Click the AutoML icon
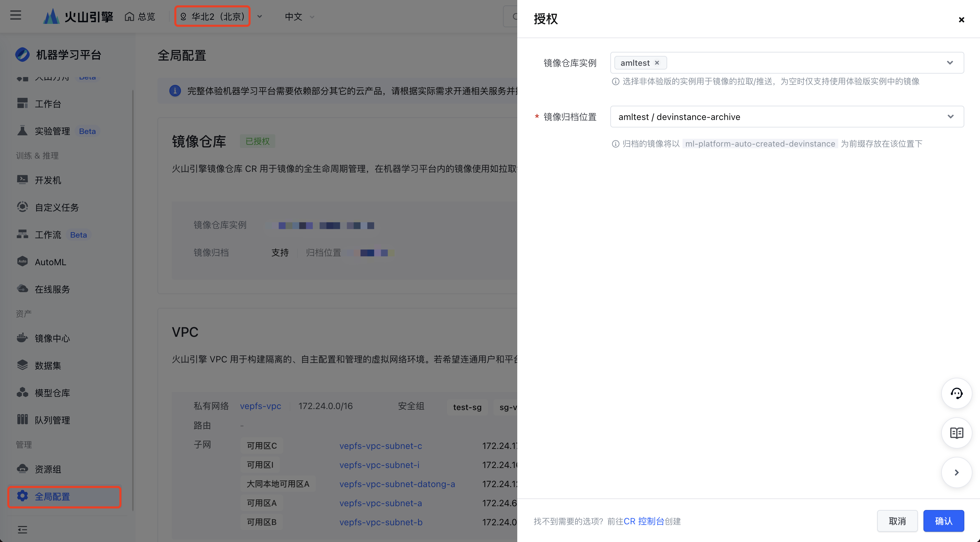980x542 pixels. [22, 261]
